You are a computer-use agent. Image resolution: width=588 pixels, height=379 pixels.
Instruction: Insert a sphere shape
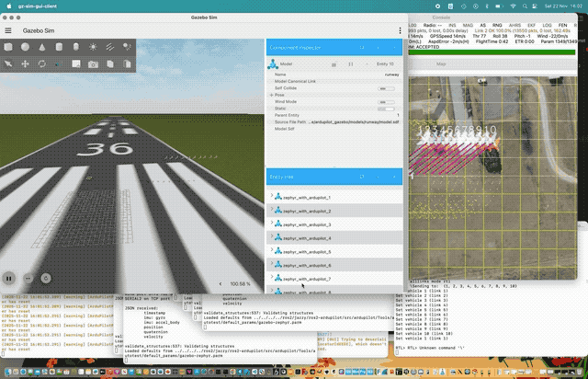[x=25, y=47]
